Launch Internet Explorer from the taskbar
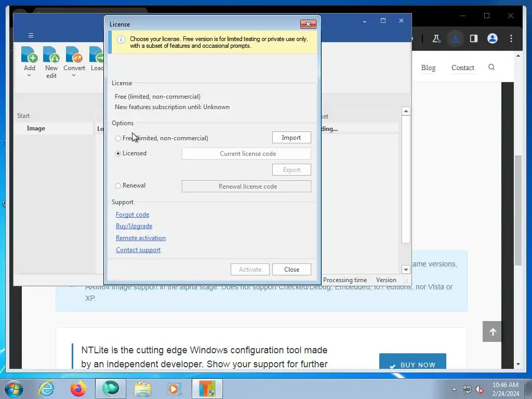 coord(46,389)
